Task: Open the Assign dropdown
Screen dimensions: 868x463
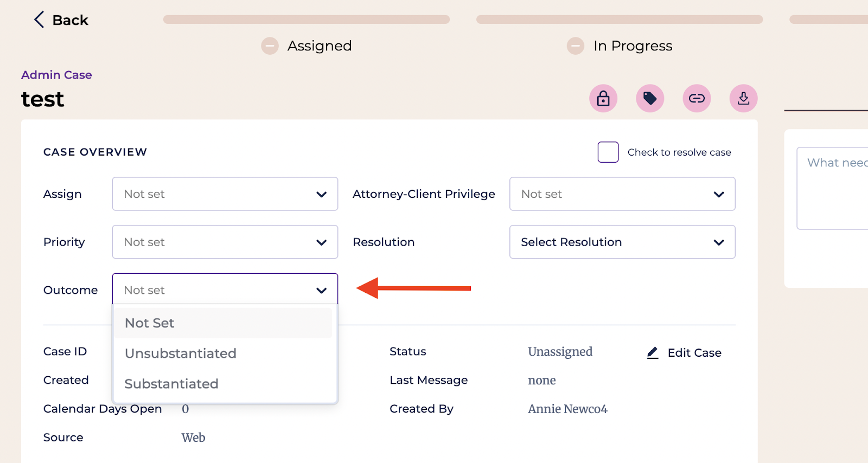Action: [225, 194]
